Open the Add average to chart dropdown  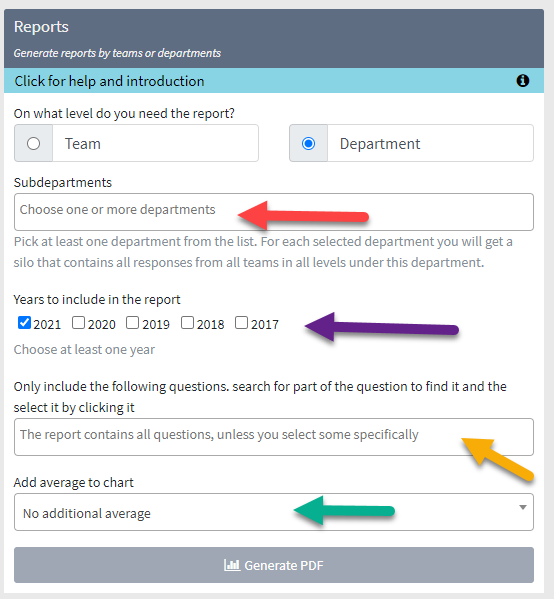point(274,512)
